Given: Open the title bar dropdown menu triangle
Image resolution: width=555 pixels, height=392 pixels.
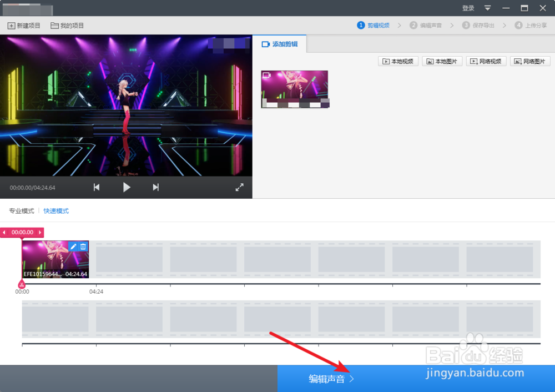Looking at the screenshot, I should tap(487, 8).
